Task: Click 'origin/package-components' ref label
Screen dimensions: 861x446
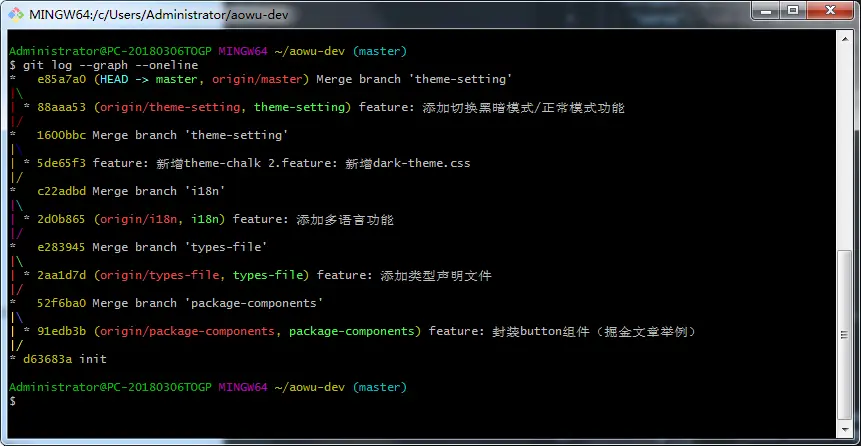Action: [187, 331]
